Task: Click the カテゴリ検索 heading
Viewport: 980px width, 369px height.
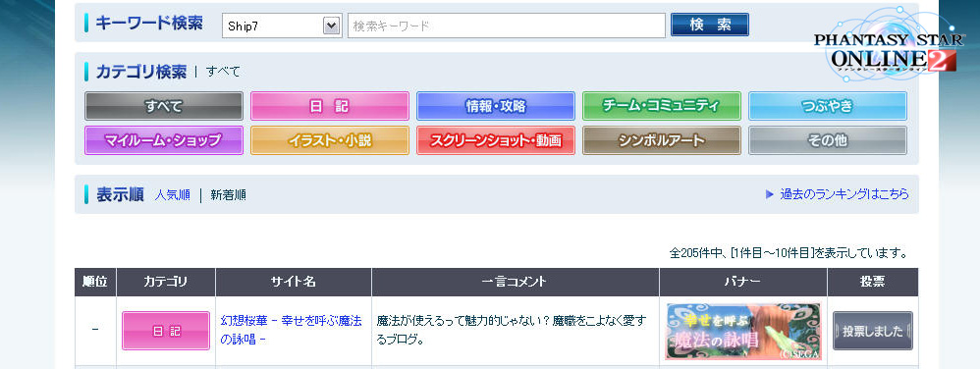Action: (x=140, y=72)
